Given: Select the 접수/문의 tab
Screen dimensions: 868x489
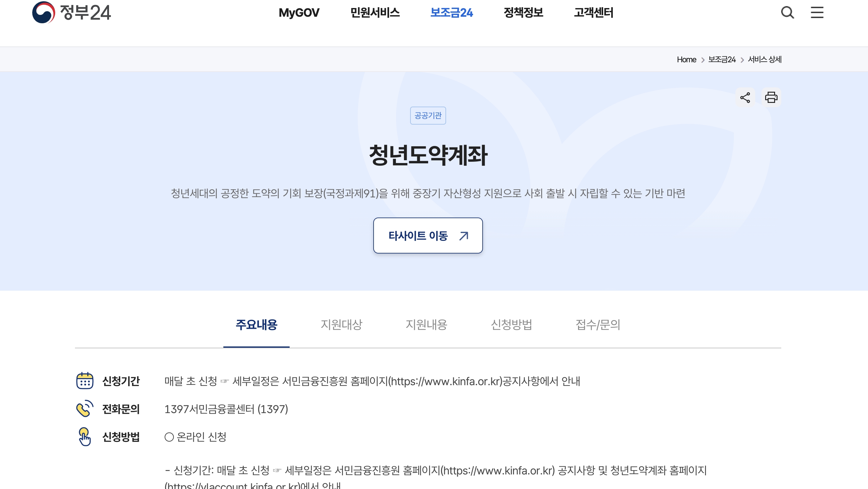Looking at the screenshot, I should [598, 324].
